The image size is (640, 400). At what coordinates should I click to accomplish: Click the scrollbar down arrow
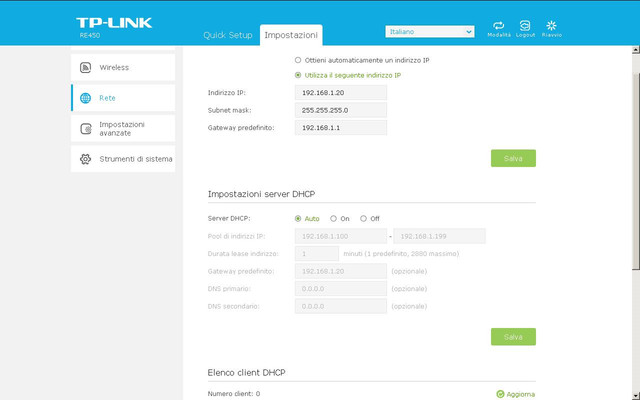click(636, 396)
